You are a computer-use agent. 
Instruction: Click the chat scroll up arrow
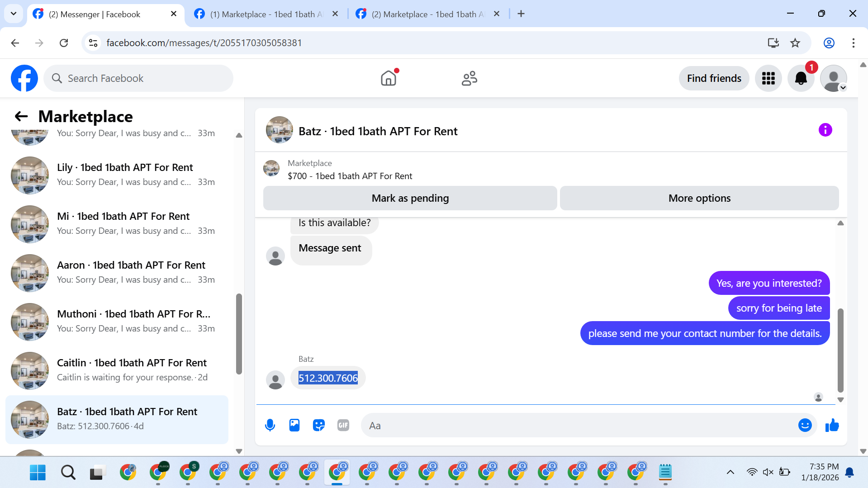pos(840,223)
